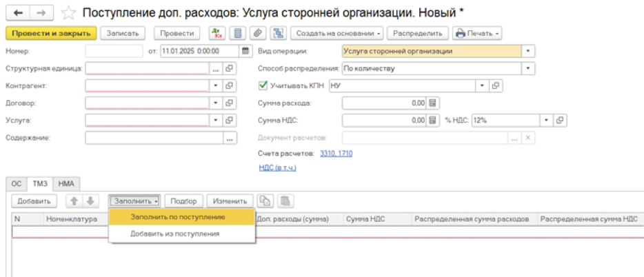
Task: Add document to favorites with star icon
Action: pyautogui.click(x=68, y=12)
